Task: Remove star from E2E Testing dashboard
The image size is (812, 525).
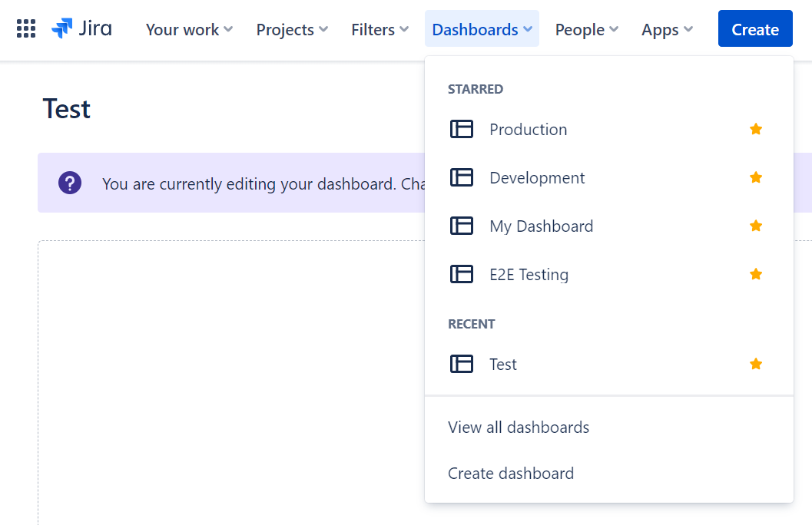Action: (756, 274)
